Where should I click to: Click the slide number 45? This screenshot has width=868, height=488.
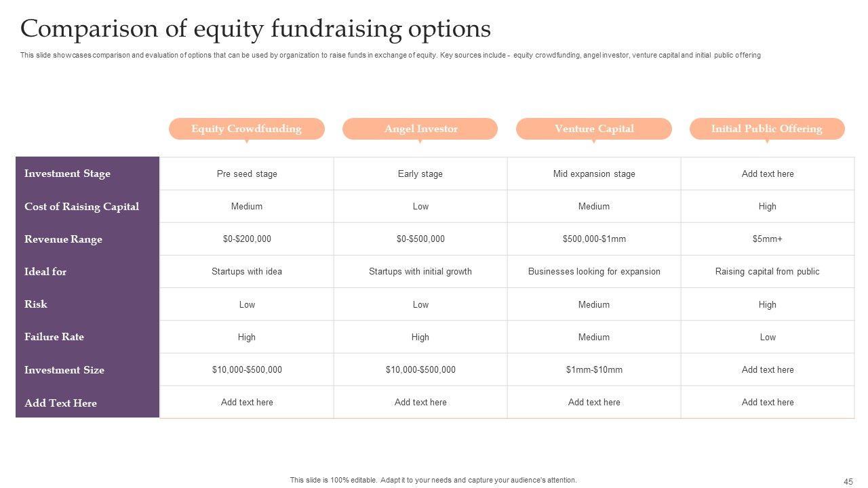point(848,482)
